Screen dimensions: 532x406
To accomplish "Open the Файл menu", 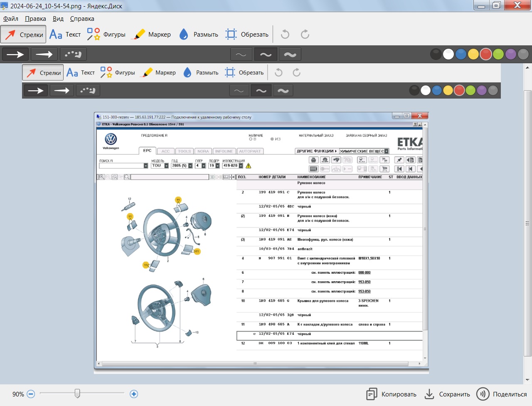I will point(11,19).
